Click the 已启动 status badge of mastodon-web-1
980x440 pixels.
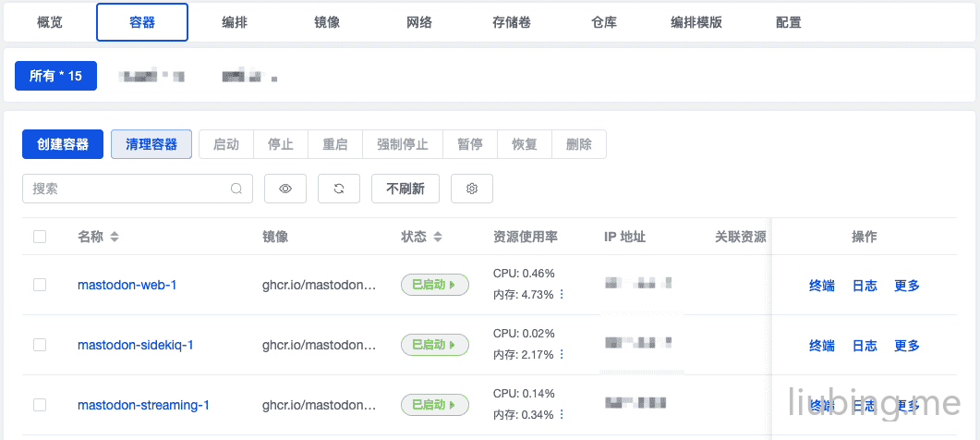[434, 285]
